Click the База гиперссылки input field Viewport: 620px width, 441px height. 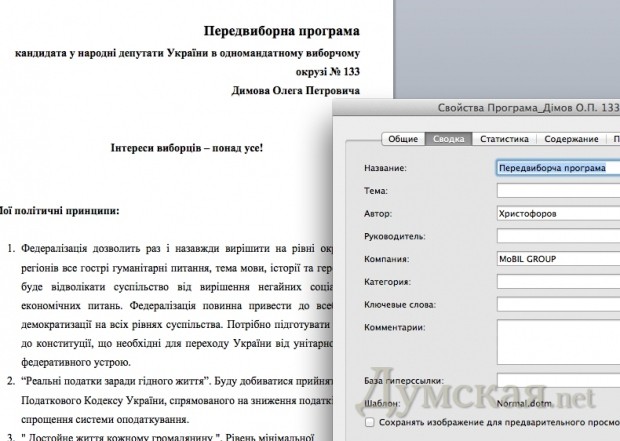click(556, 383)
